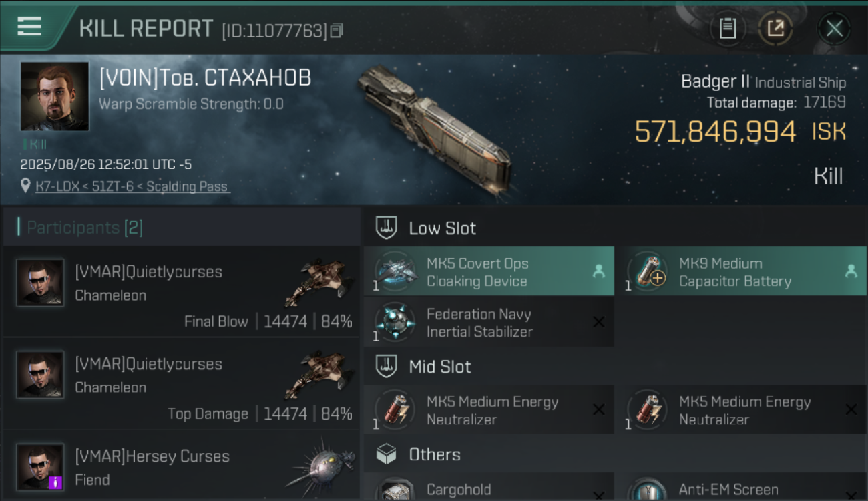Open the hamburger menu in the header

pyautogui.click(x=29, y=27)
